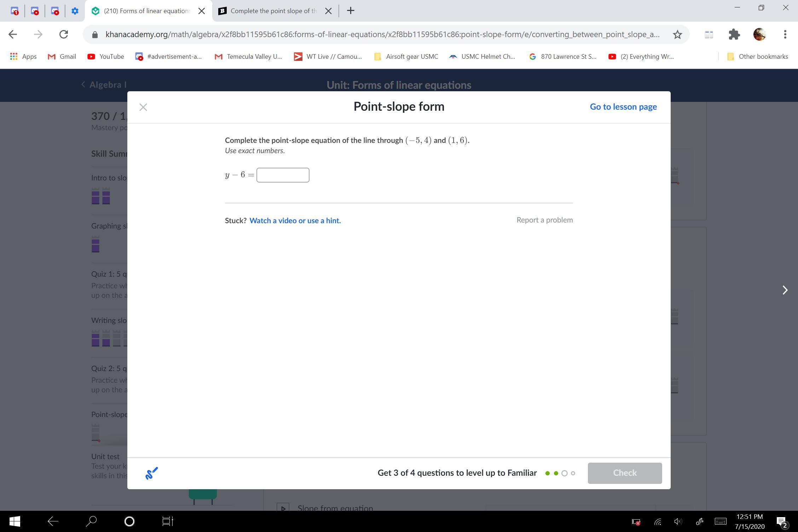Image resolution: width=798 pixels, height=532 pixels.
Task: Open the Windows Start menu
Action: point(15,521)
